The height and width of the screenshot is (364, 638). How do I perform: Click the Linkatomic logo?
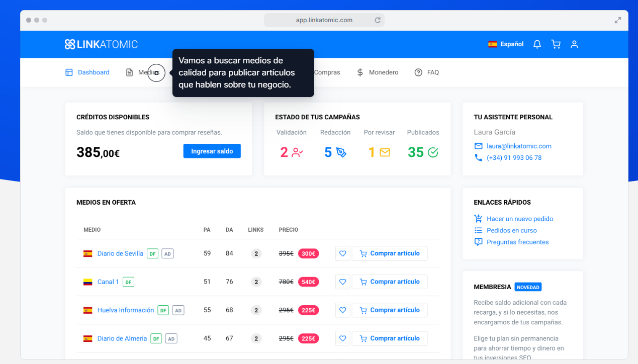[x=101, y=44]
